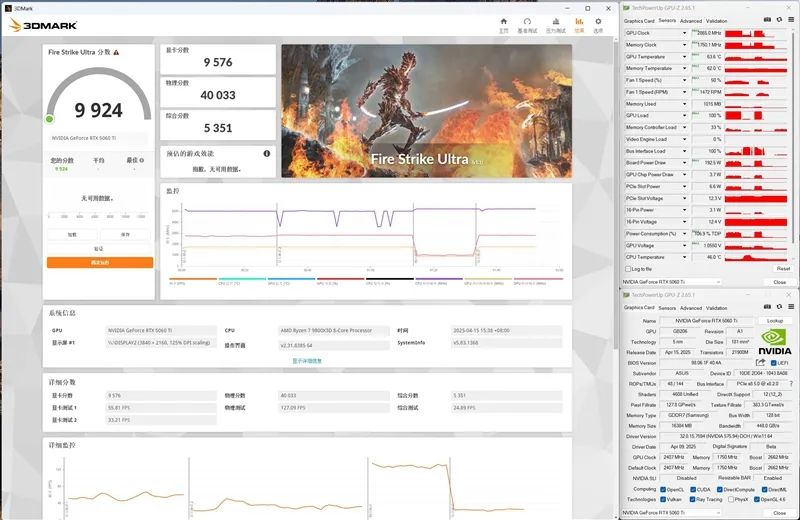Viewport: 800px width, 520px height.
Task: Click purple legend swatch under monitoring chart
Action: (439, 279)
